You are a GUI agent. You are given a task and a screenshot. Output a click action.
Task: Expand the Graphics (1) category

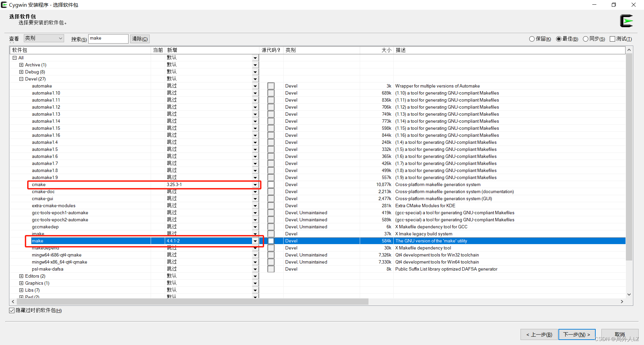point(21,283)
